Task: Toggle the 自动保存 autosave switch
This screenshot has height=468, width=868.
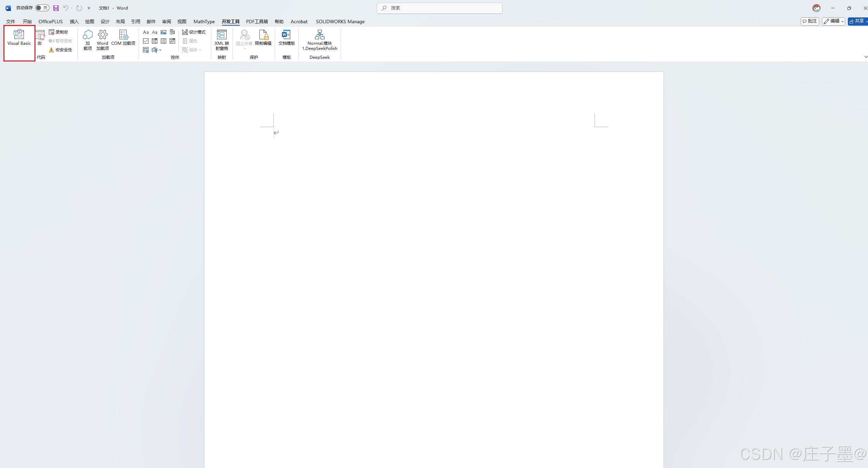Action: (42, 8)
